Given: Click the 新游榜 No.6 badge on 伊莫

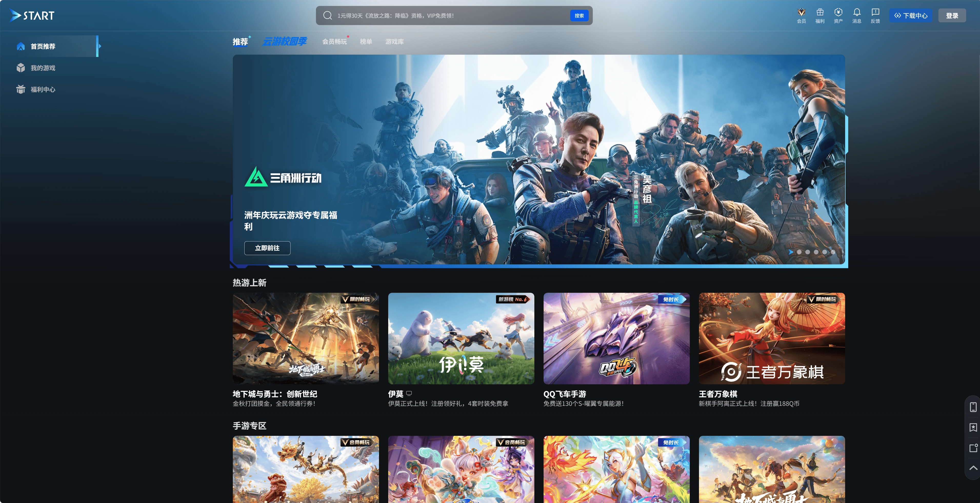Looking at the screenshot, I should click(513, 299).
